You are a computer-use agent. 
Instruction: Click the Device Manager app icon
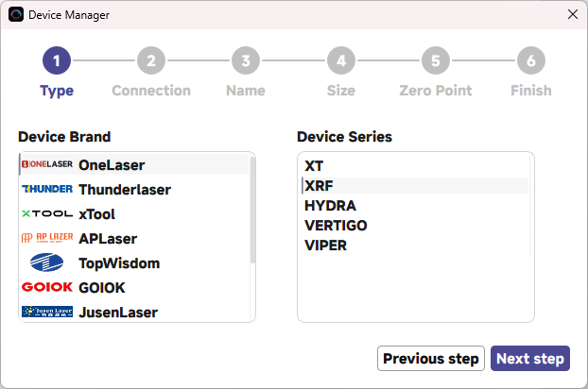(16, 14)
